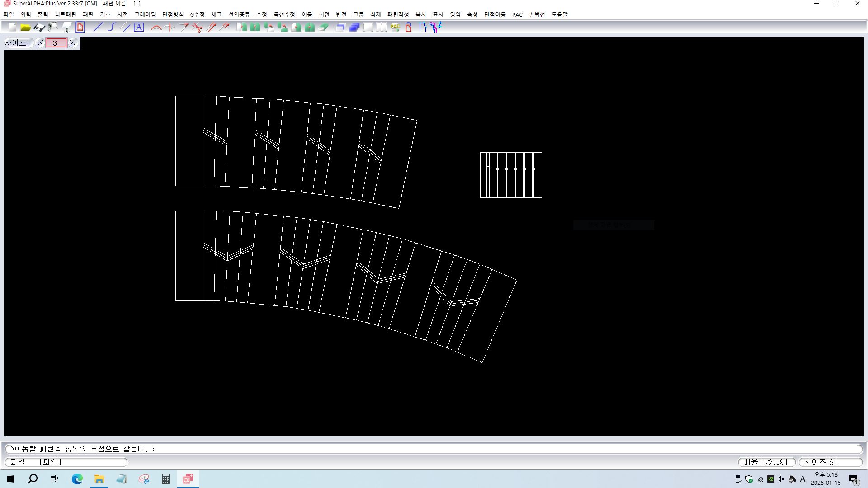Select the red S size box
The image size is (868, 488).
[56, 43]
